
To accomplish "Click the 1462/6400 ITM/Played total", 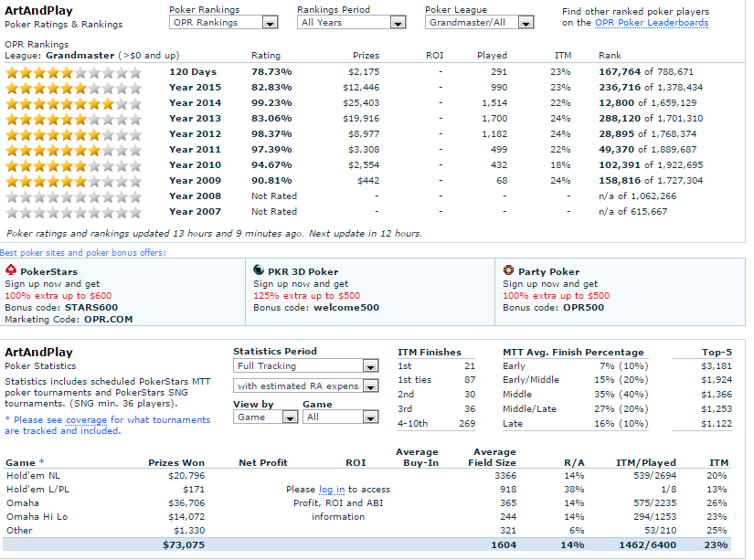I will (647, 545).
